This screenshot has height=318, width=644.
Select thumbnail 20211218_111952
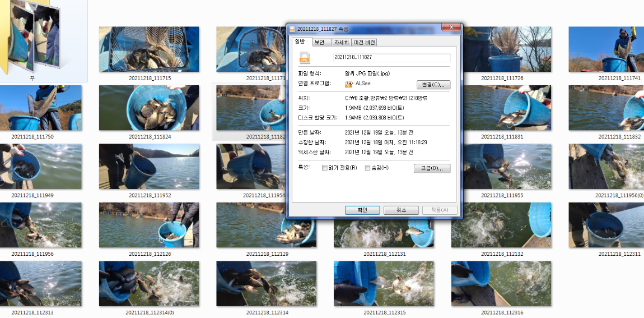pos(149,167)
